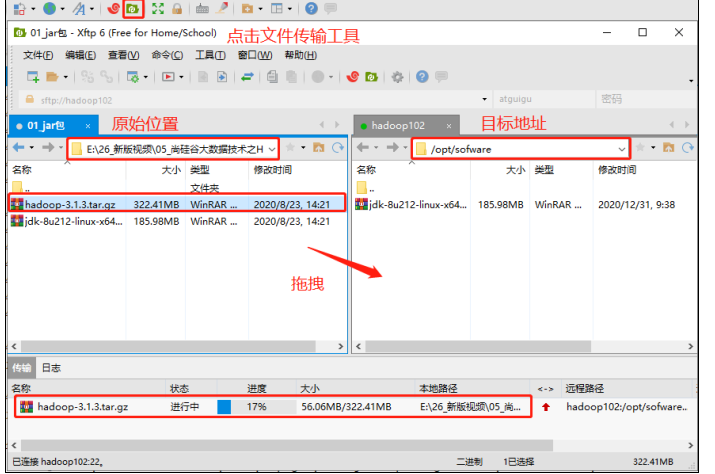This screenshot has width=715, height=474.
Task: Click the feedback speech bubble in Xftp toolbar
Action: 441,77
